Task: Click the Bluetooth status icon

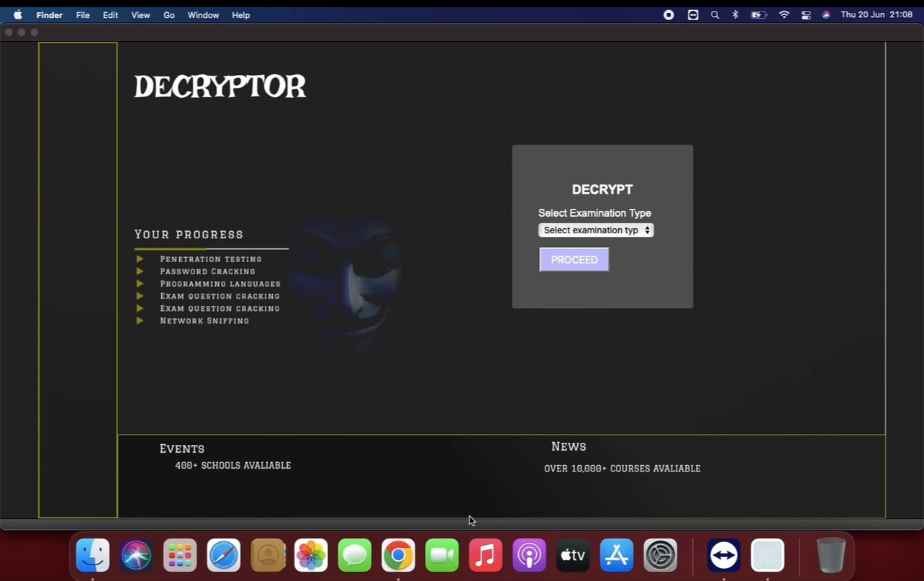Action: point(735,15)
